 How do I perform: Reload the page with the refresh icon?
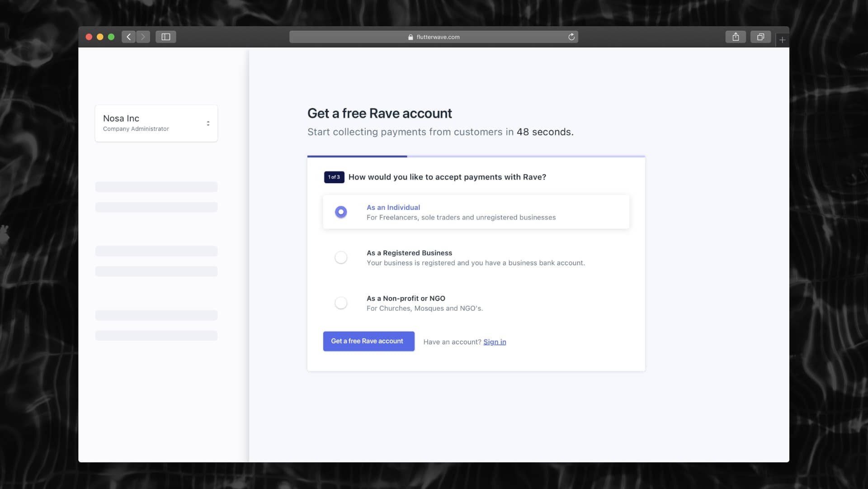point(571,37)
